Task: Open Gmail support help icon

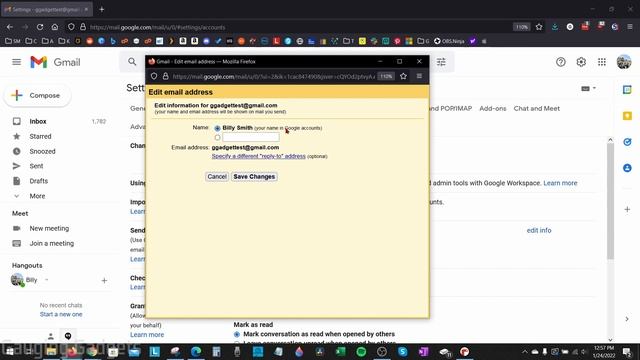Action: click(560, 62)
